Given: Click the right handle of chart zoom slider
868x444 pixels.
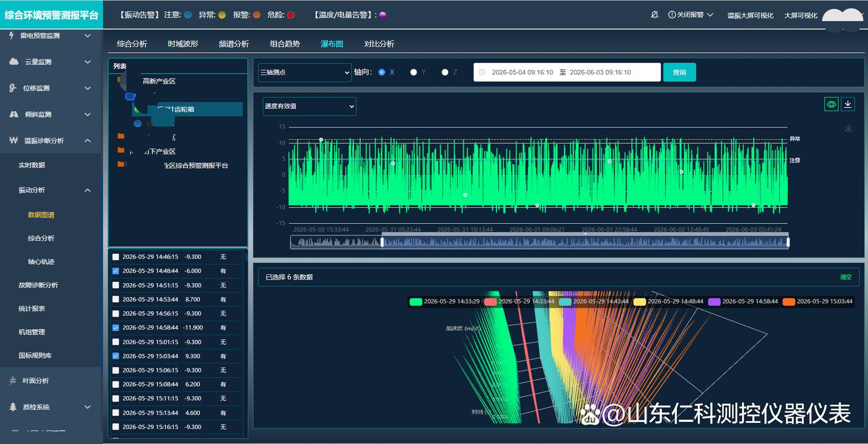Looking at the screenshot, I should click(788, 242).
